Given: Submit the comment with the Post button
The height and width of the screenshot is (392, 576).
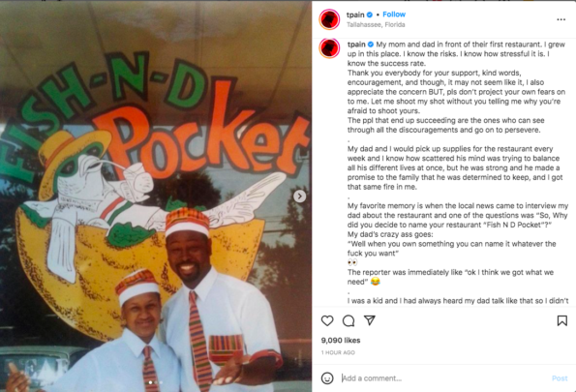Looking at the screenshot, I should (560, 378).
